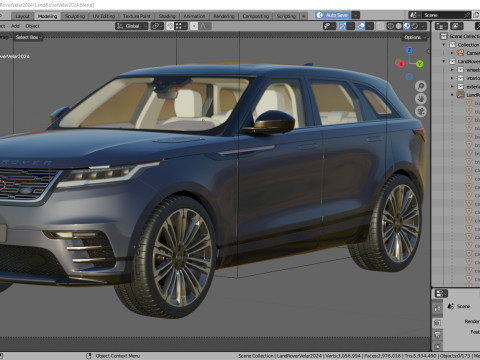Open the overlays options dropdown arrow
Viewport: 480px width, 360px height.
pos(369,26)
